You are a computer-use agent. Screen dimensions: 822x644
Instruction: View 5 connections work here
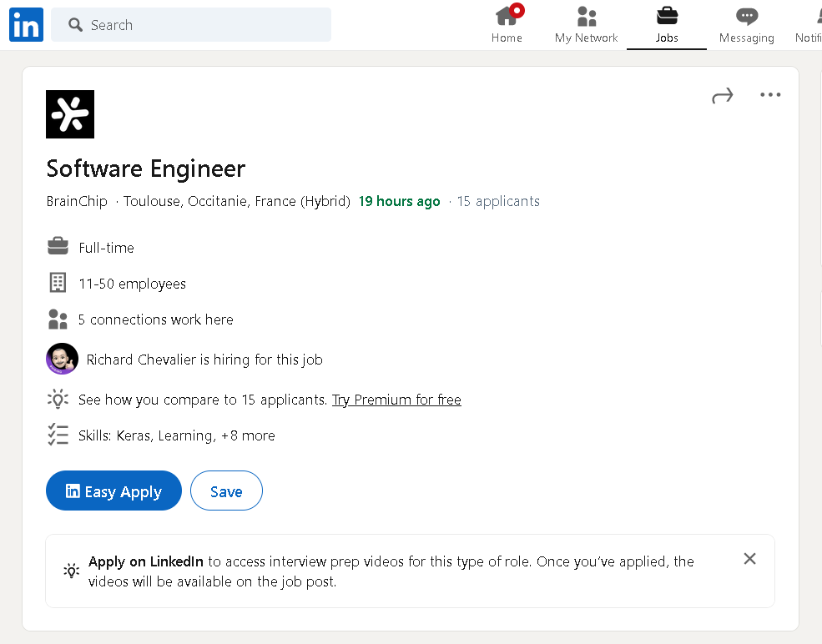(155, 319)
